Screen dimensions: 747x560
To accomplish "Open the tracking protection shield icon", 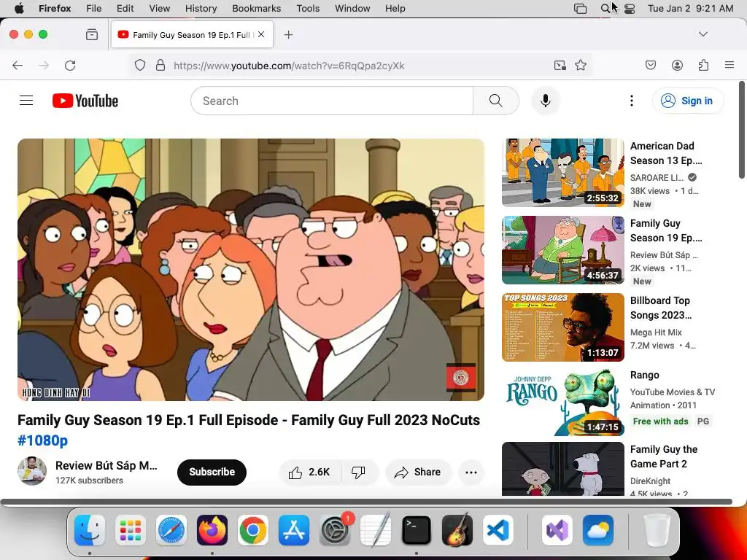I will click(139, 65).
